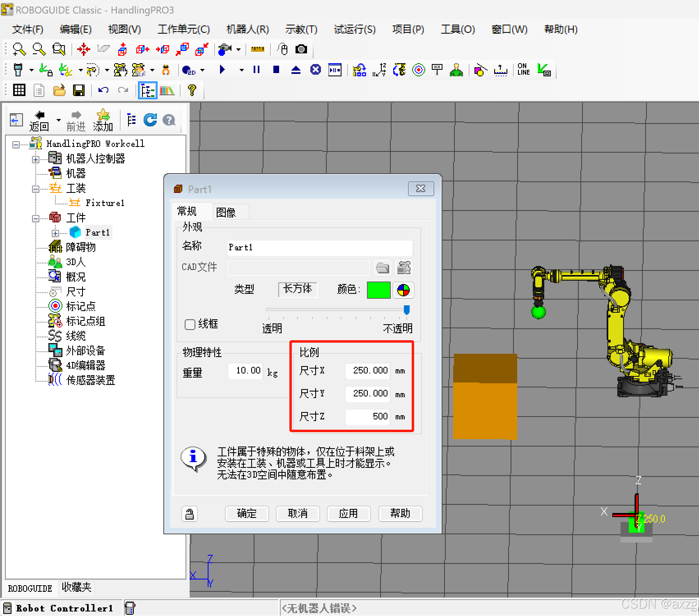Click the 确定 button
Viewport: 699px width, 616px height.
pos(247,513)
